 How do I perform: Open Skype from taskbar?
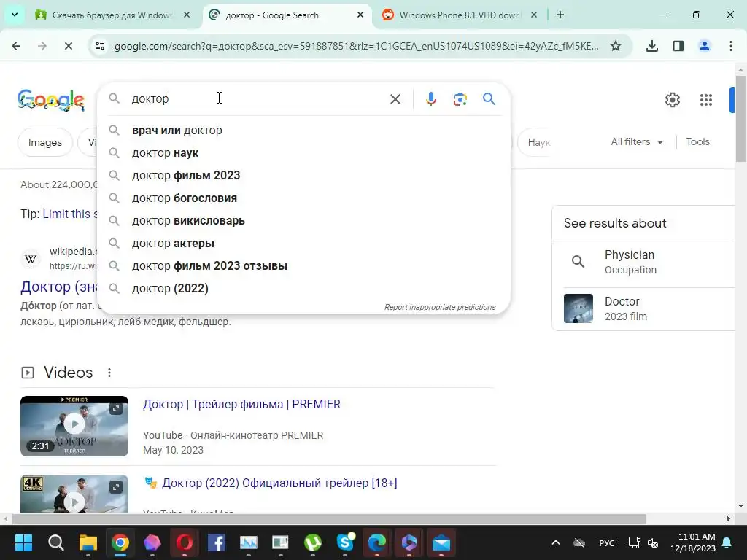tap(345, 542)
